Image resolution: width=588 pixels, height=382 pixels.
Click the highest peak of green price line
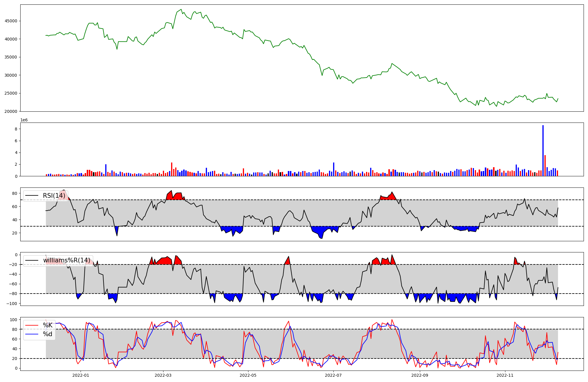point(181,10)
